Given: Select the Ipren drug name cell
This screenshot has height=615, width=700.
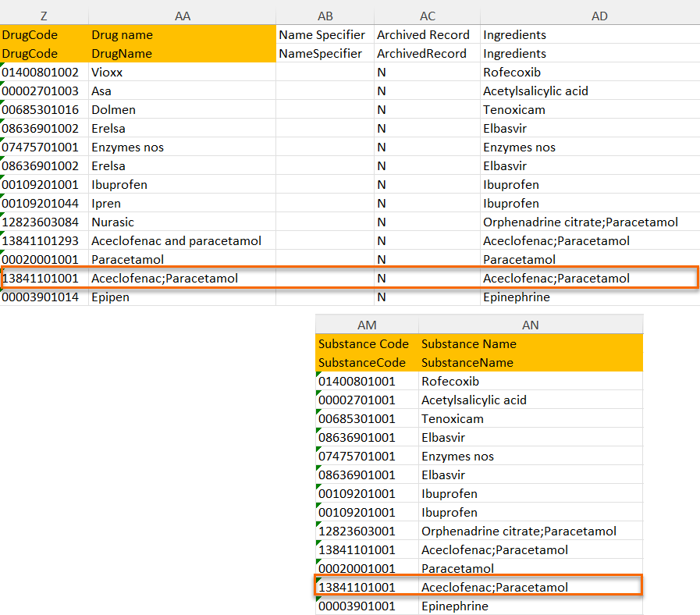Looking at the screenshot, I should [183, 204].
